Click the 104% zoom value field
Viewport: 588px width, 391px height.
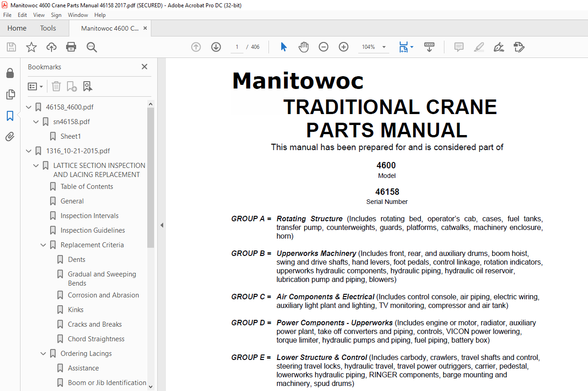coord(369,47)
